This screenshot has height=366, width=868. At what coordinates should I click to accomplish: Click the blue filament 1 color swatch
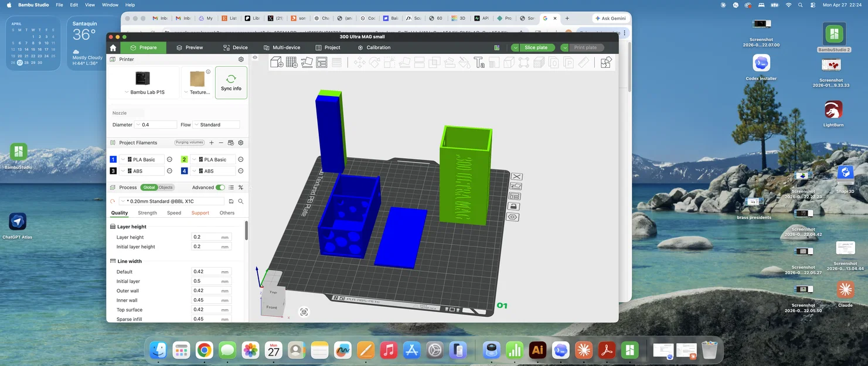pos(113,159)
